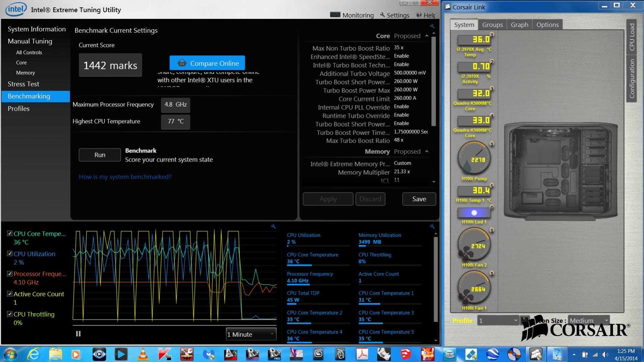Click wrench icon above the monitoring graph
This screenshot has width=644, height=362.
[x=273, y=226]
